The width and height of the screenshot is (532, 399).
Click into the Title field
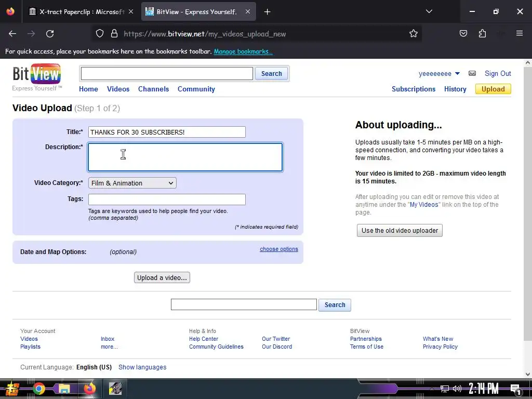coord(167,132)
